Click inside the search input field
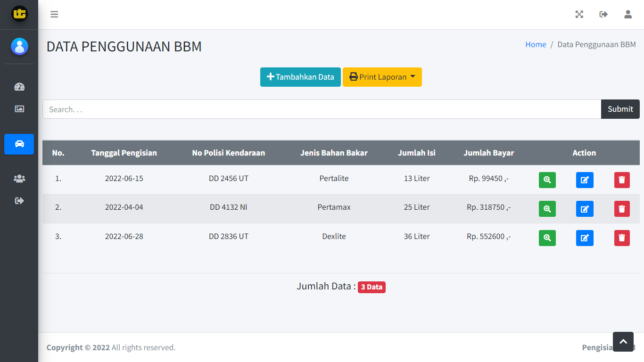644x362 pixels. point(321,109)
